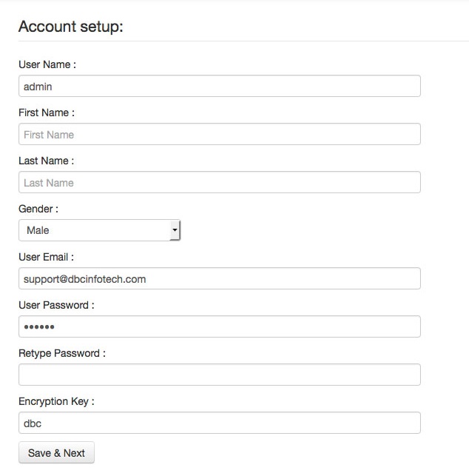Click the "Encryption Key :" label
Screen dimensions: 469x476
click(x=56, y=401)
